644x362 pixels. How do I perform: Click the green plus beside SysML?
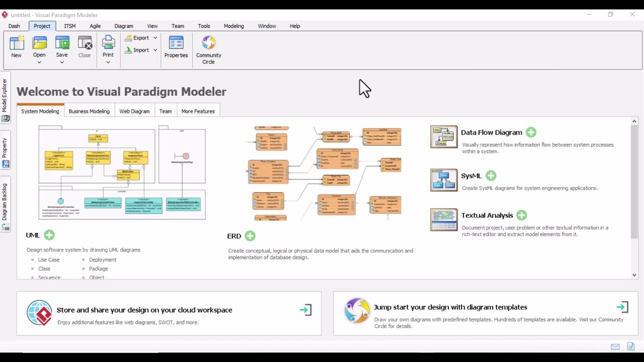(491, 175)
